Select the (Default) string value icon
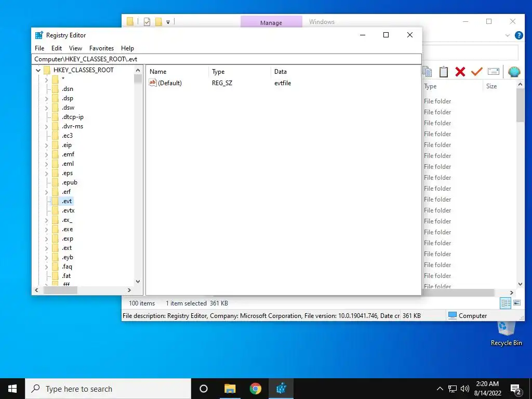Viewport: 532px width, 399px height. [x=153, y=83]
